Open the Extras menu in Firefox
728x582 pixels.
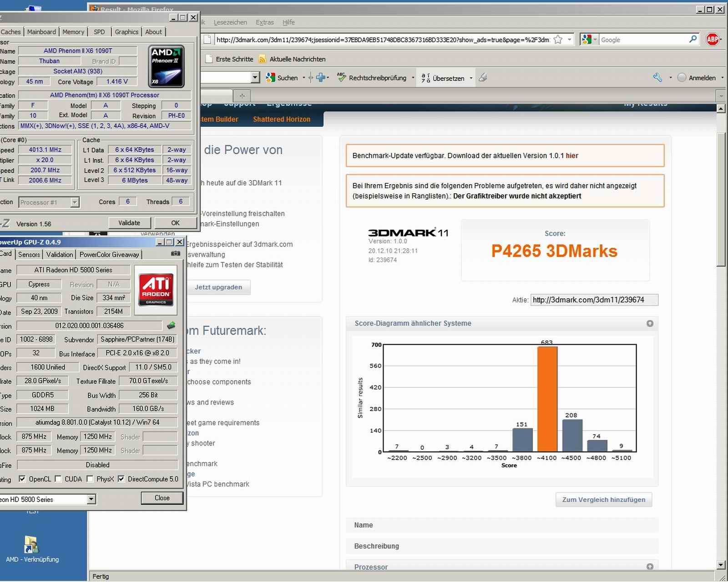(x=265, y=22)
